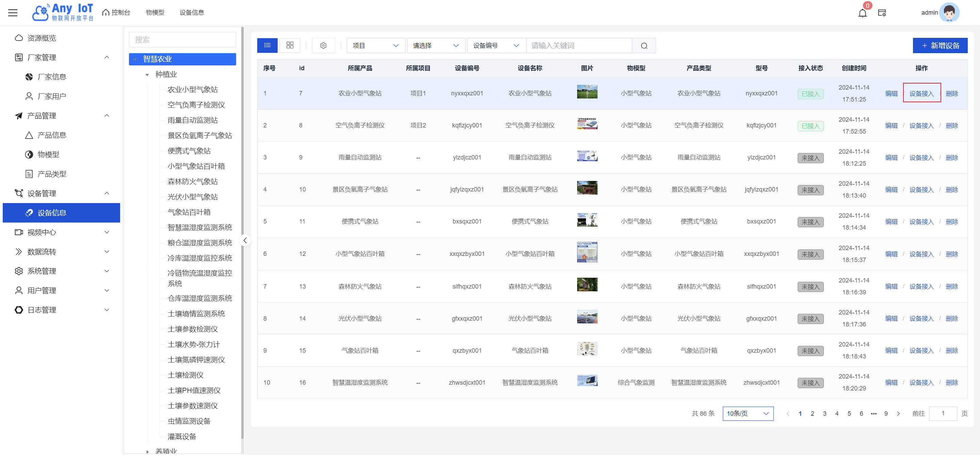Open table column settings gear
This screenshot has width=980, height=460.
pos(323,45)
